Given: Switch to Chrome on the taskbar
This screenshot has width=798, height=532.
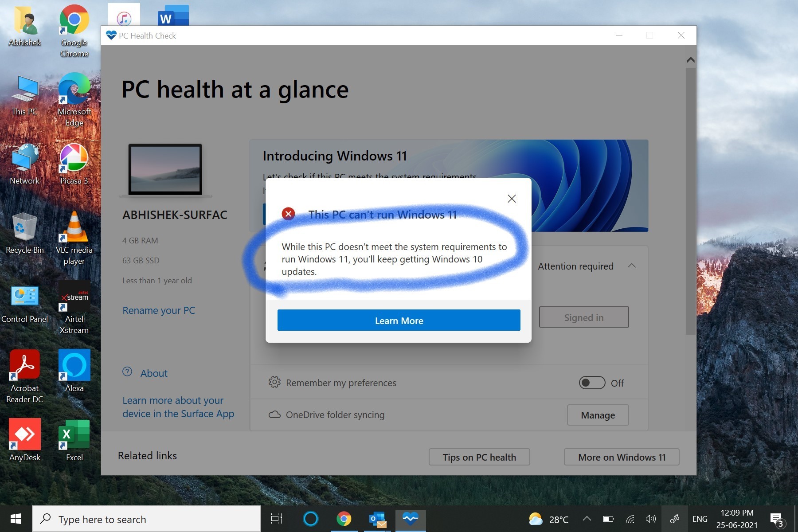Looking at the screenshot, I should [344, 519].
